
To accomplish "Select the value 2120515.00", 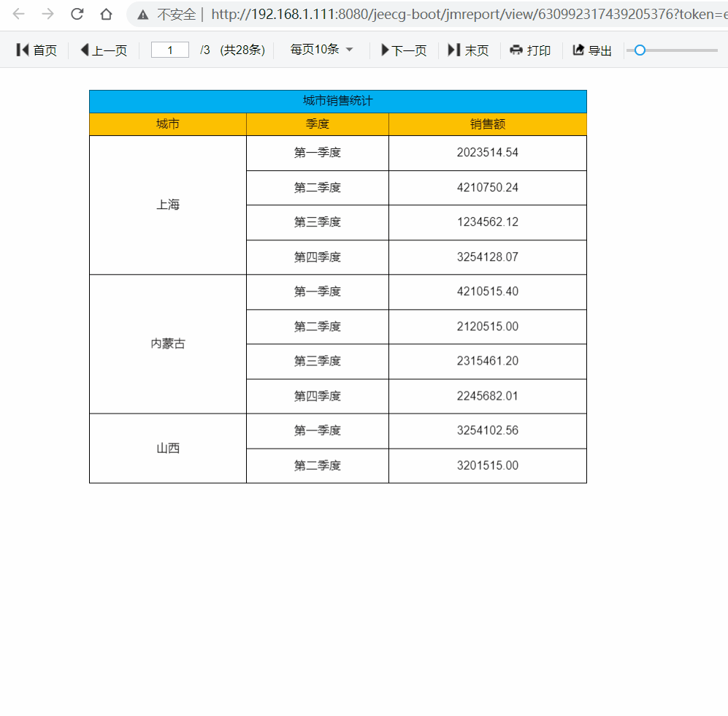I will pos(488,326).
